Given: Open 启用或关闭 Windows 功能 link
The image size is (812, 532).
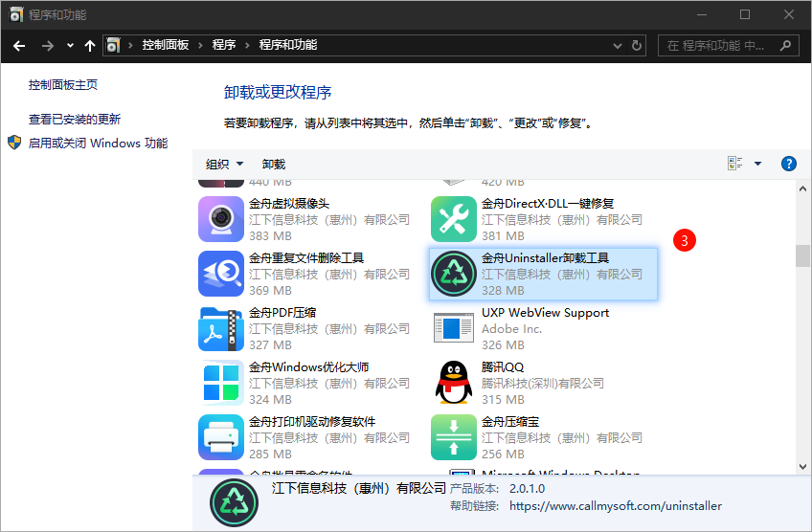Looking at the screenshot, I should click(x=98, y=143).
